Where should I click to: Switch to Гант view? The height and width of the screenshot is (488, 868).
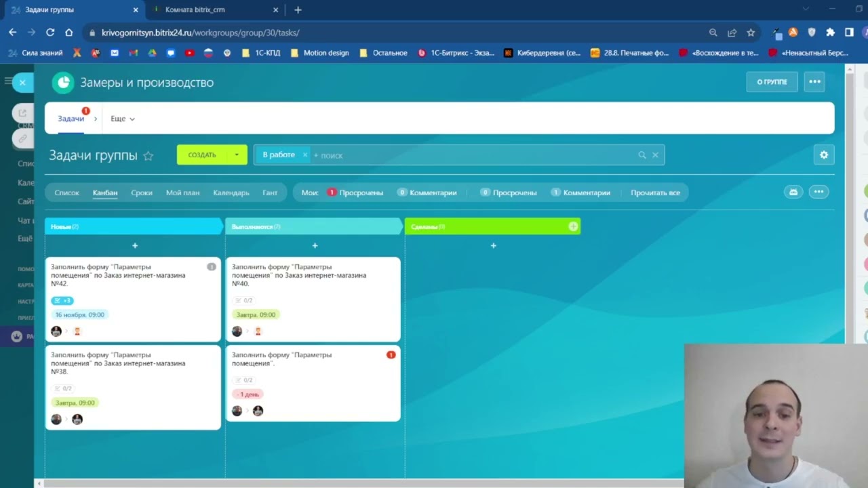[270, 192]
